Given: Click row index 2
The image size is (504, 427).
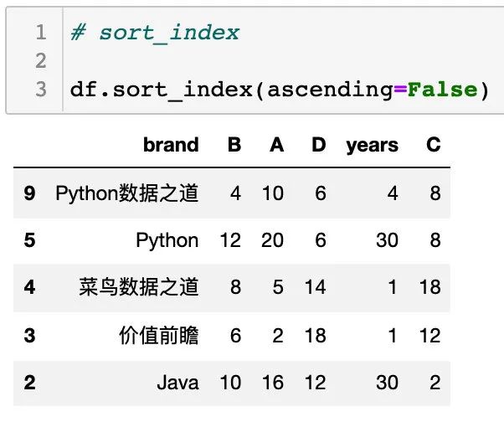Looking at the screenshot, I should [x=29, y=383].
